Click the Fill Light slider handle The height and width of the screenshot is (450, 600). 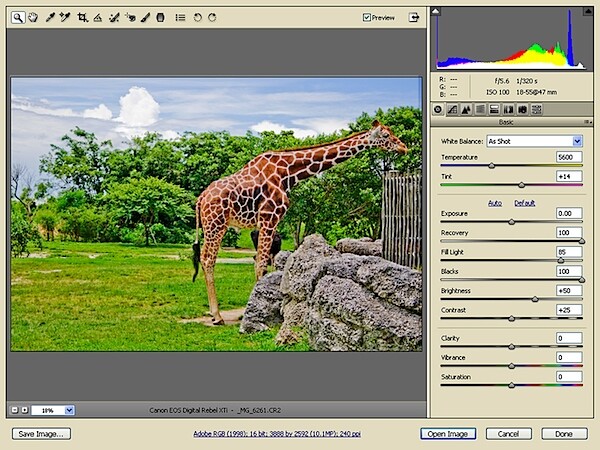561,261
